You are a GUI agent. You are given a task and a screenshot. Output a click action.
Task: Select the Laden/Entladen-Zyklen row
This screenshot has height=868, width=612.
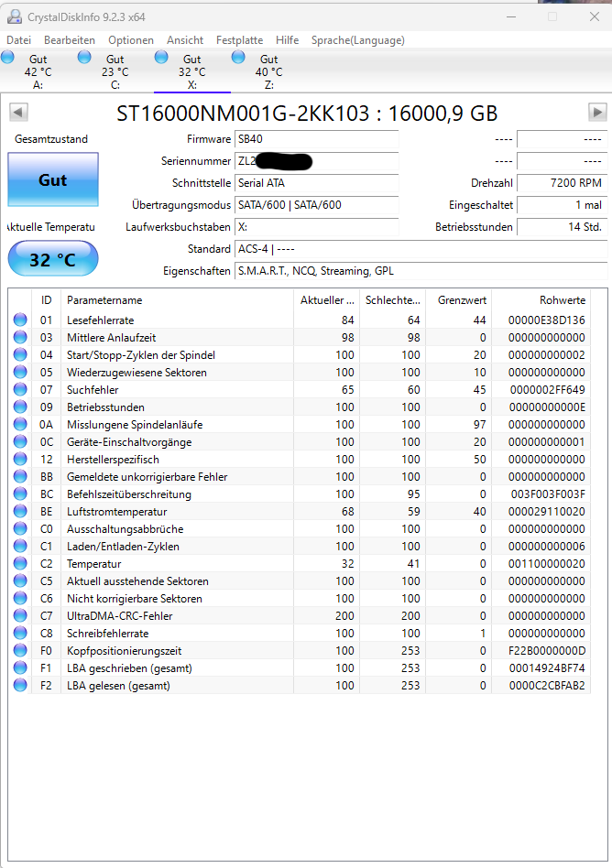(299, 547)
